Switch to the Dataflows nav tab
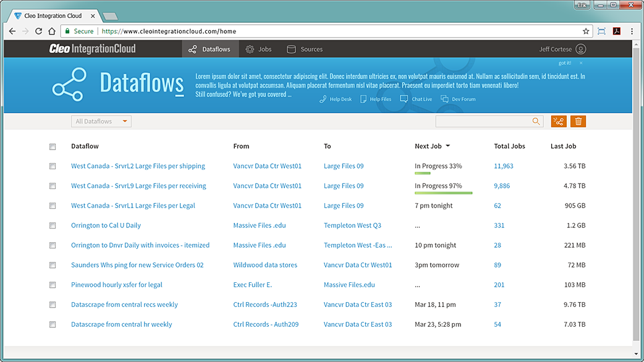Image resolution: width=644 pixels, height=362 pixels. [210, 49]
